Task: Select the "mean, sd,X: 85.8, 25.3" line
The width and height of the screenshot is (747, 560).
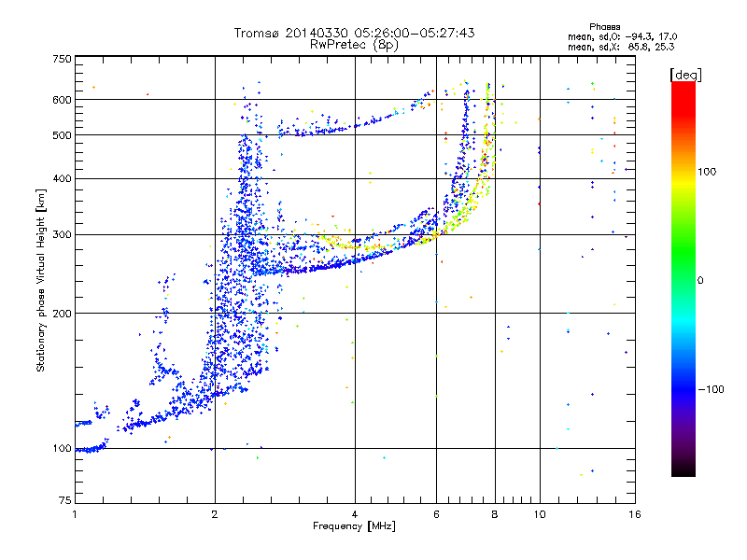Action: coord(621,47)
